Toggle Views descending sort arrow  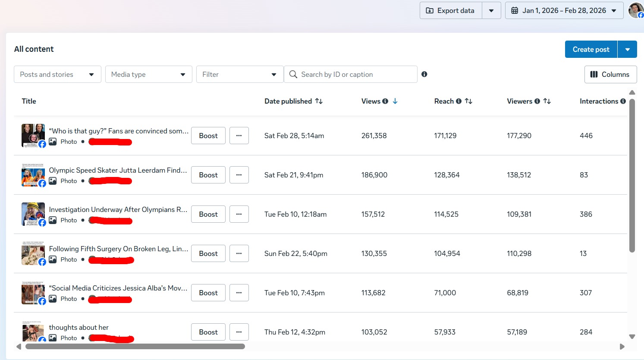395,101
